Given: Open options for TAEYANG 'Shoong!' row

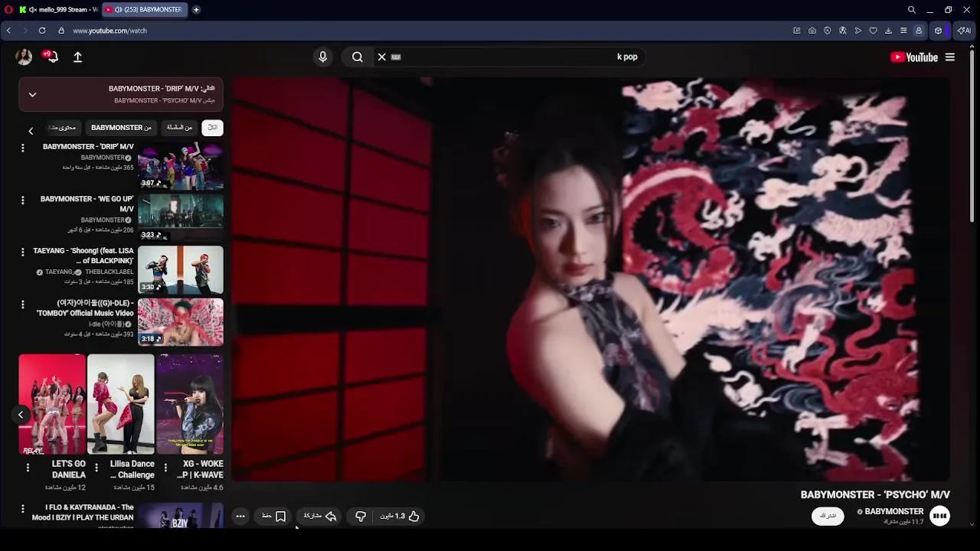Looking at the screenshot, I should click(22, 252).
